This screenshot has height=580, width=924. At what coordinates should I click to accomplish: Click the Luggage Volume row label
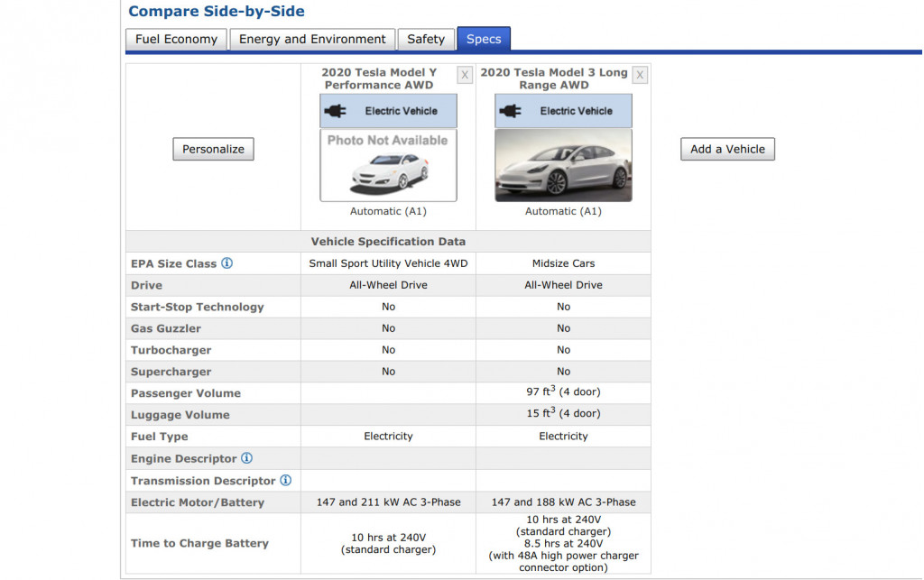[180, 415]
